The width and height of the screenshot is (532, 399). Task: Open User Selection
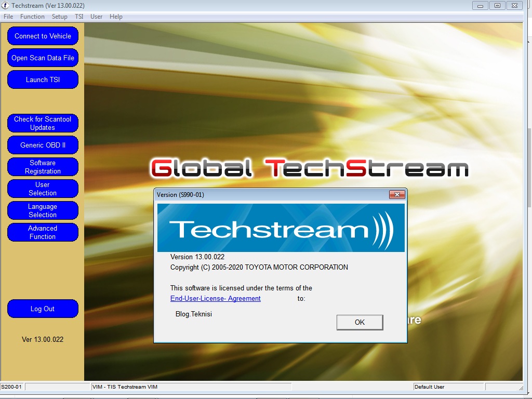43,189
